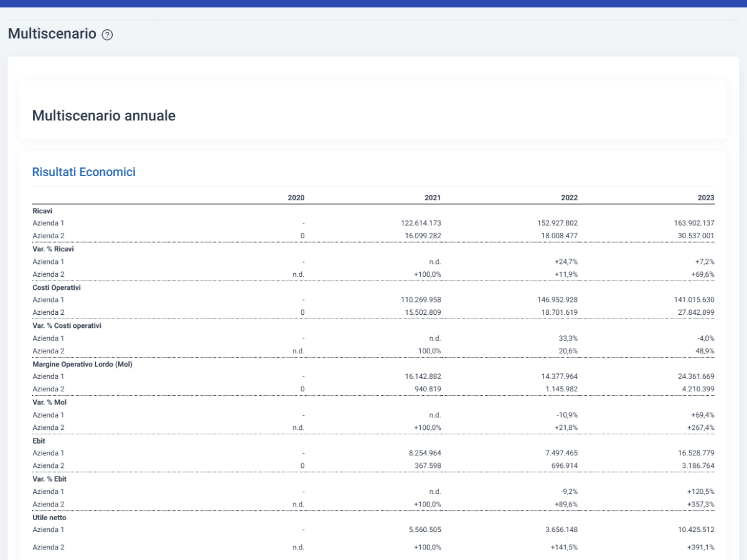Click the -4,0% cost variation cell

pos(705,338)
